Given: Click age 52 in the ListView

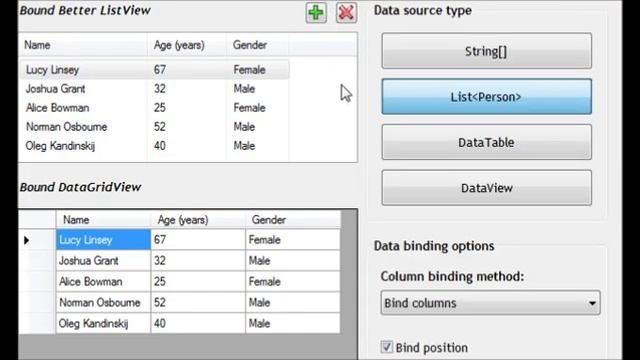Looking at the screenshot, I should pos(160,127).
